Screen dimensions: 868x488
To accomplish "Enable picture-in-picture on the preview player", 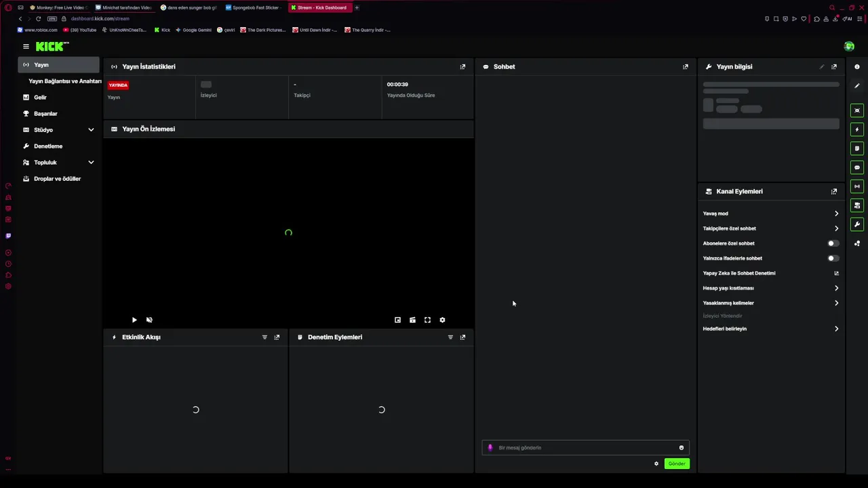I will (x=397, y=320).
